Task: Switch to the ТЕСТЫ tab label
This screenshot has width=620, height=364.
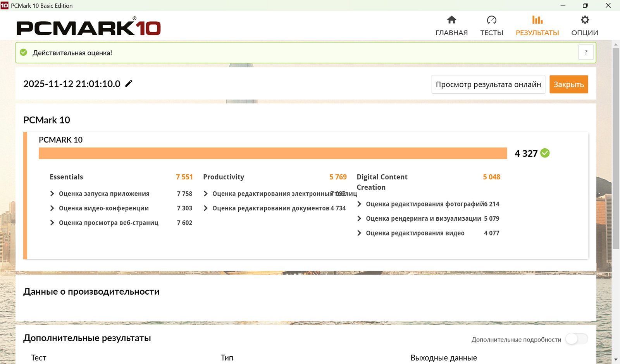Action: pos(491,33)
